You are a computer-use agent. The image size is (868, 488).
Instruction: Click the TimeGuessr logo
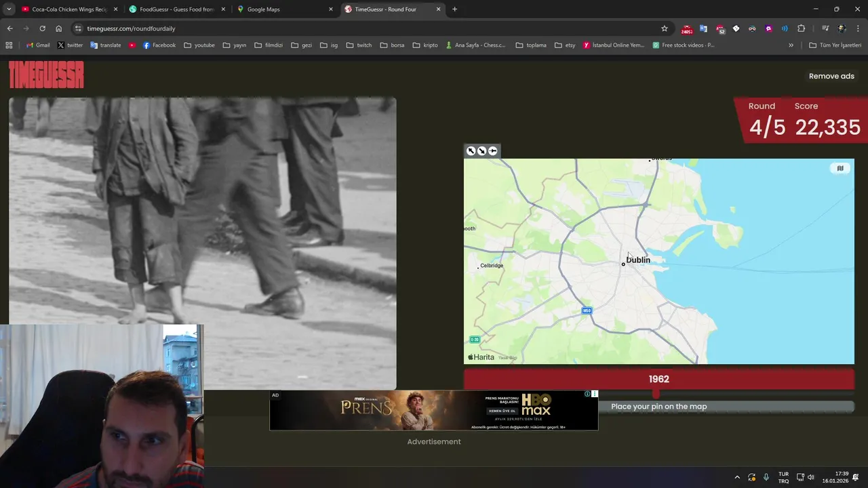pos(46,75)
